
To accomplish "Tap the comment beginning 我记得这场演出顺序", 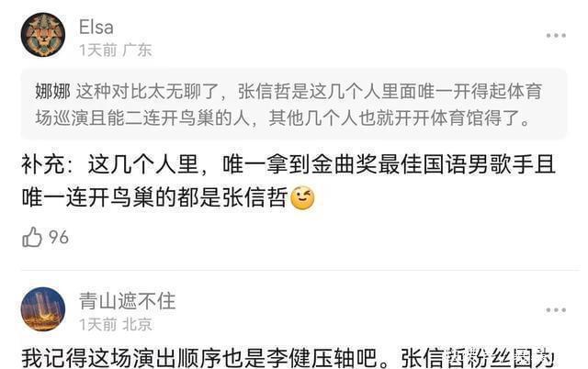I will [x=288, y=358].
